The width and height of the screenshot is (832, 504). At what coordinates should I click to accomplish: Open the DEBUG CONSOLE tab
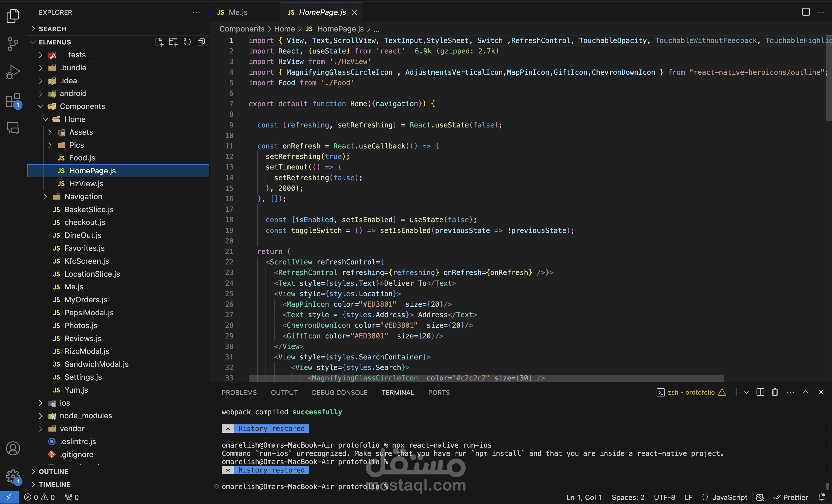tap(339, 392)
